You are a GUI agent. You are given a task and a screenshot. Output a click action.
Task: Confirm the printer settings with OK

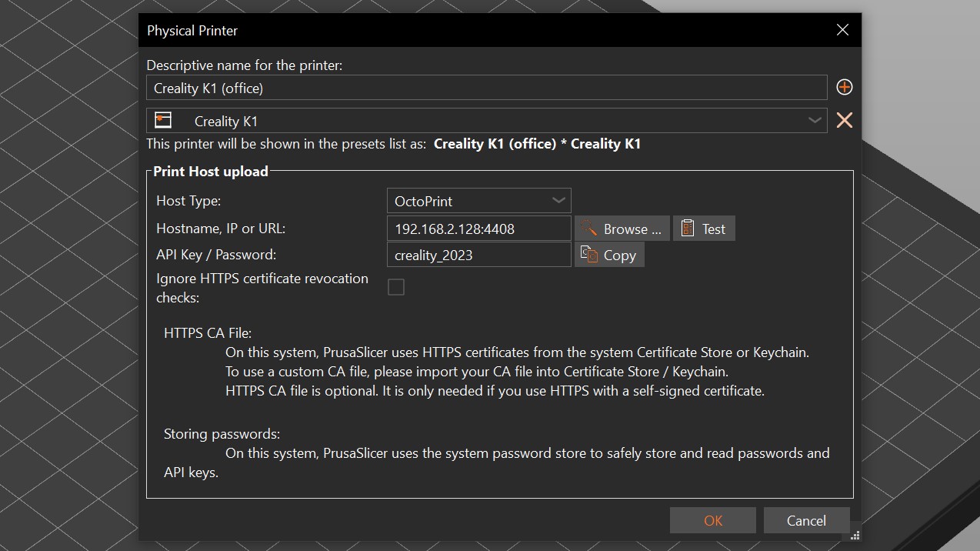click(x=712, y=521)
